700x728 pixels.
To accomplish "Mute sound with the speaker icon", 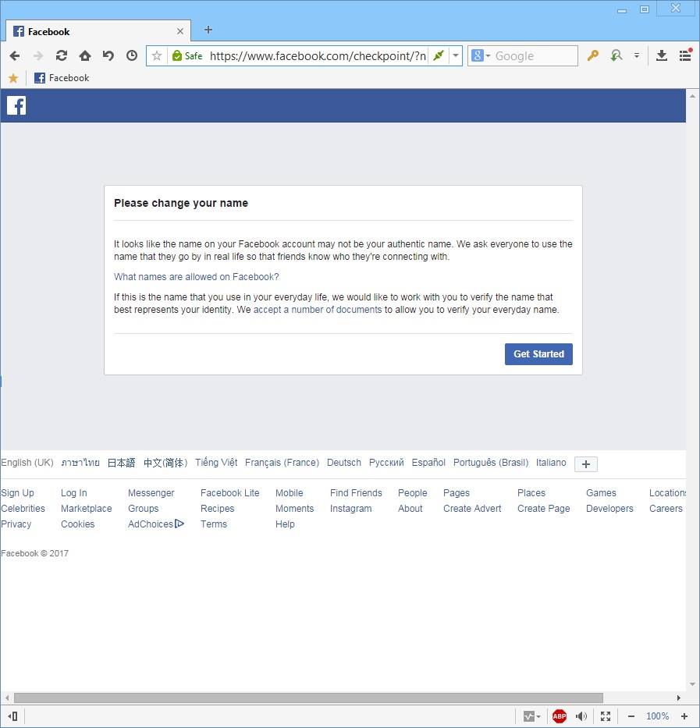I will coord(581,716).
